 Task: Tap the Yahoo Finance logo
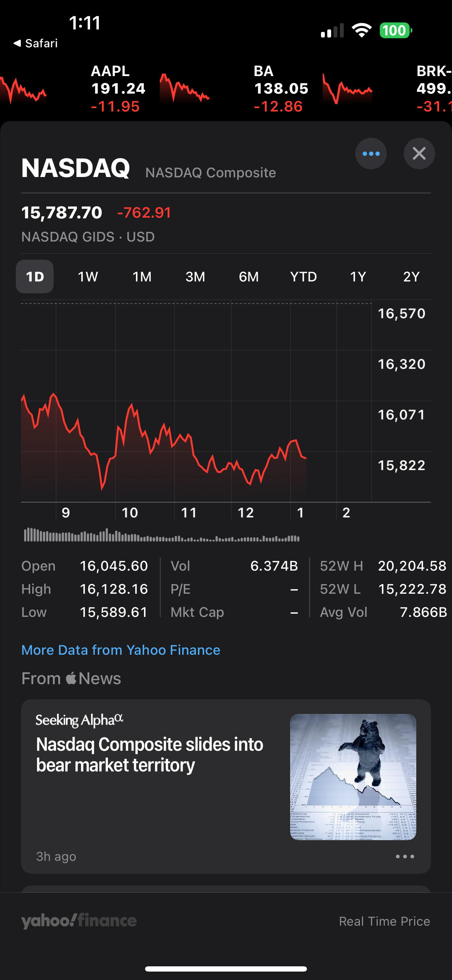pos(79,921)
